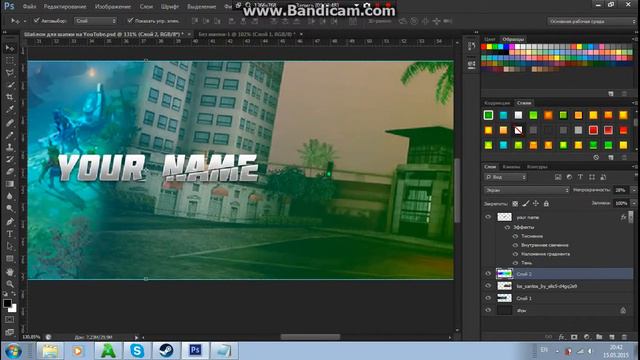
Task: Lock layer position icon
Action: (536, 203)
